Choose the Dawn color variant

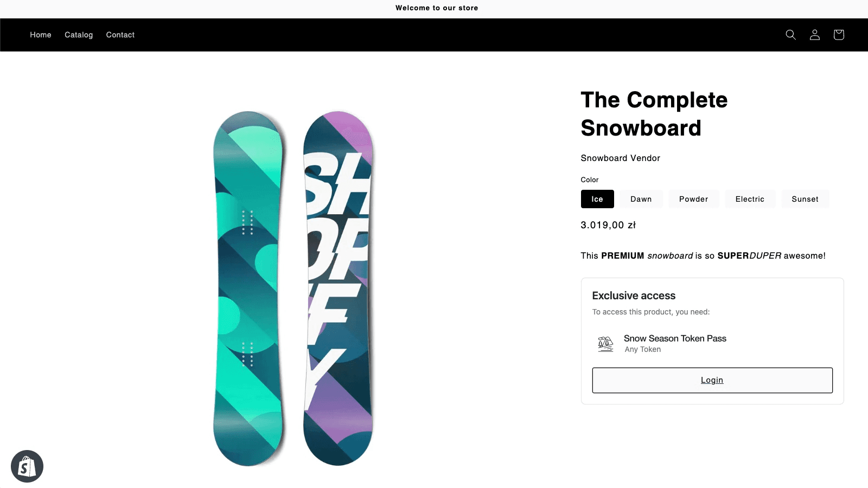[641, 199]
